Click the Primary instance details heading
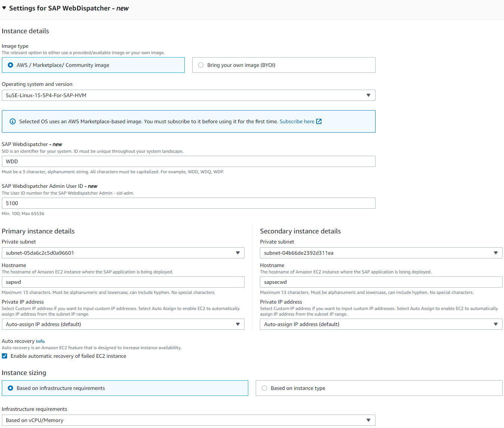Viewport: 504px width, 428px height. [38, 231]
